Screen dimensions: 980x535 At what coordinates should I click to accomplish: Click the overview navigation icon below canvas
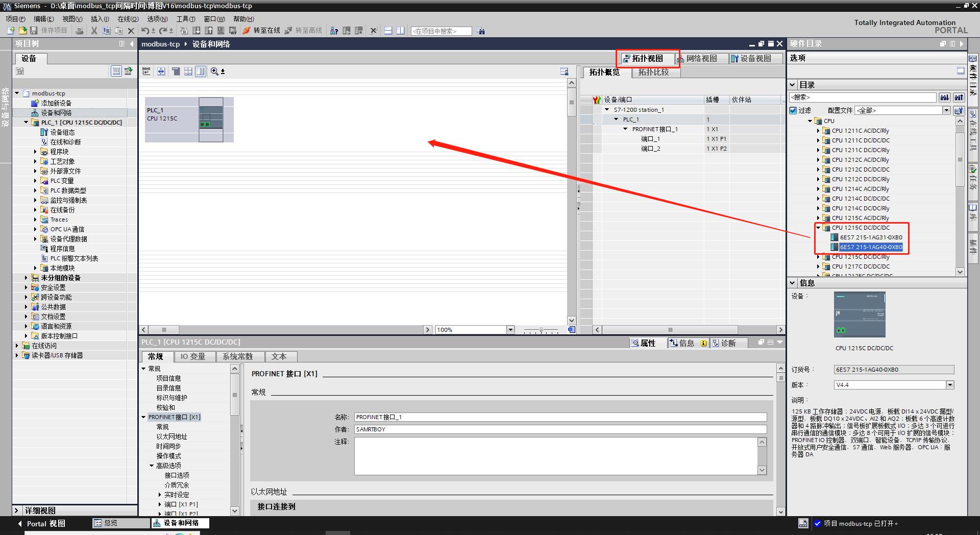(x=572, y=330)
